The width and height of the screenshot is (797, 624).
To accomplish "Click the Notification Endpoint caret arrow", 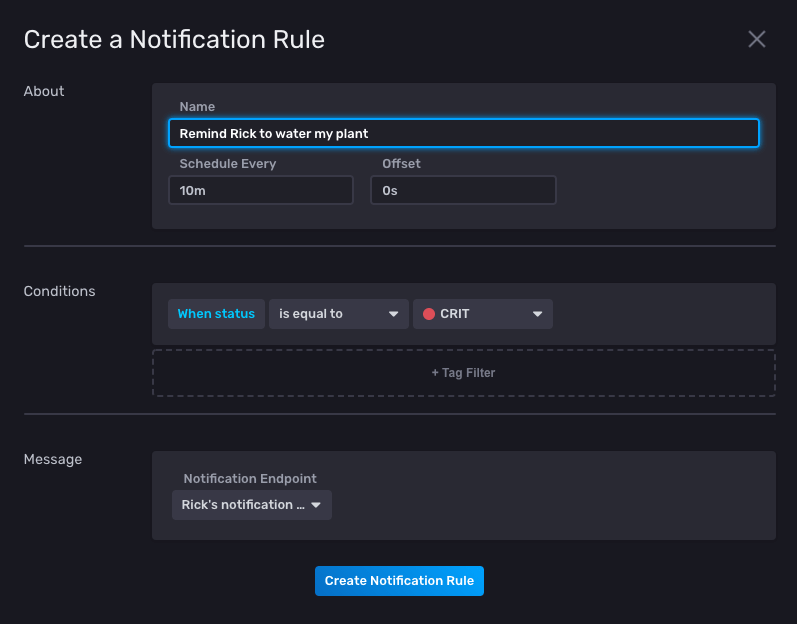I will (316, 505).
